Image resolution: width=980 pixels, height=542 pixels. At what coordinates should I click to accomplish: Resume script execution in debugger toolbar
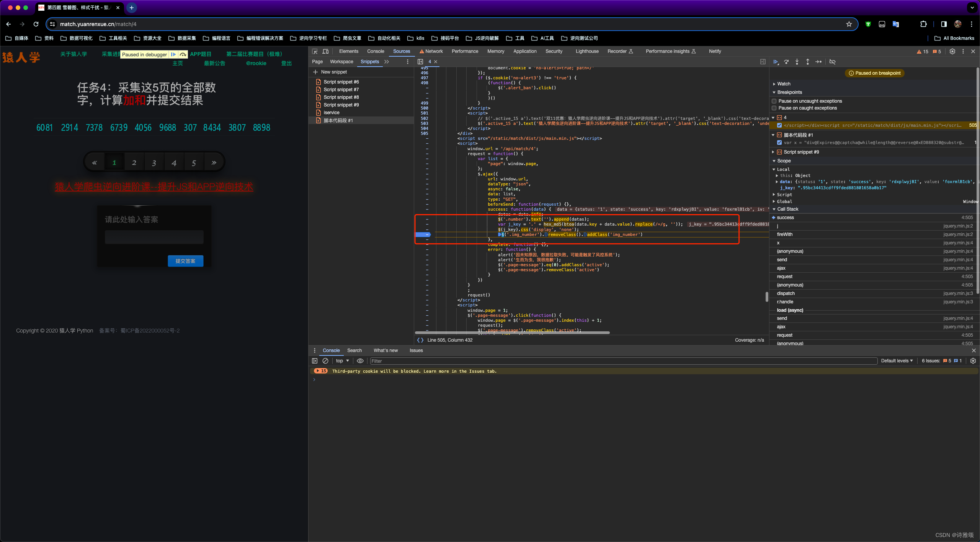[x=776, y=62]
